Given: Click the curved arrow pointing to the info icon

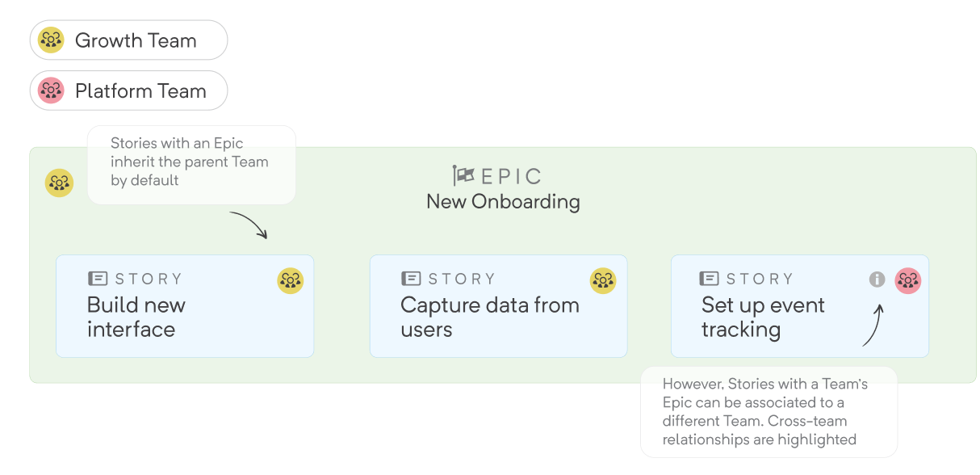Looking at the screenshot, I should click(873, 326).
